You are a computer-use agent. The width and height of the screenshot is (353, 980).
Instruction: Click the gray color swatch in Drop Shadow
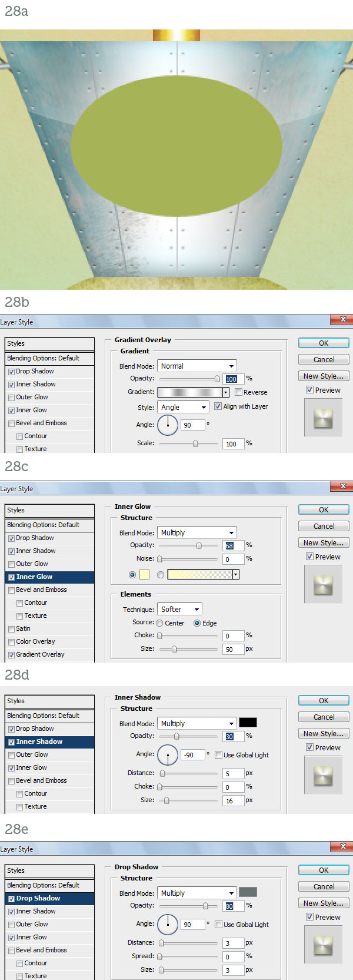pyautogui.click(x=248, y=892)
